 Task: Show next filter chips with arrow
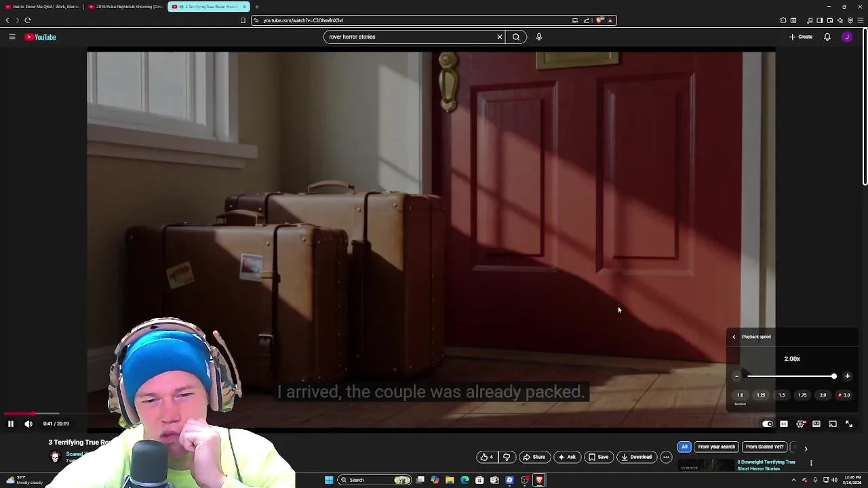(806, 448)
